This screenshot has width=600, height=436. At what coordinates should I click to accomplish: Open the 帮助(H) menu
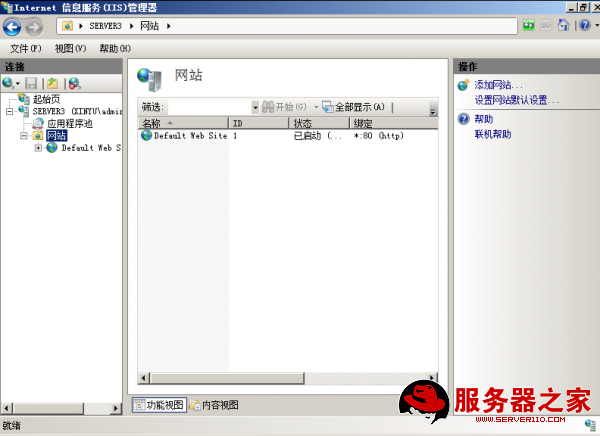coord(115,49)
